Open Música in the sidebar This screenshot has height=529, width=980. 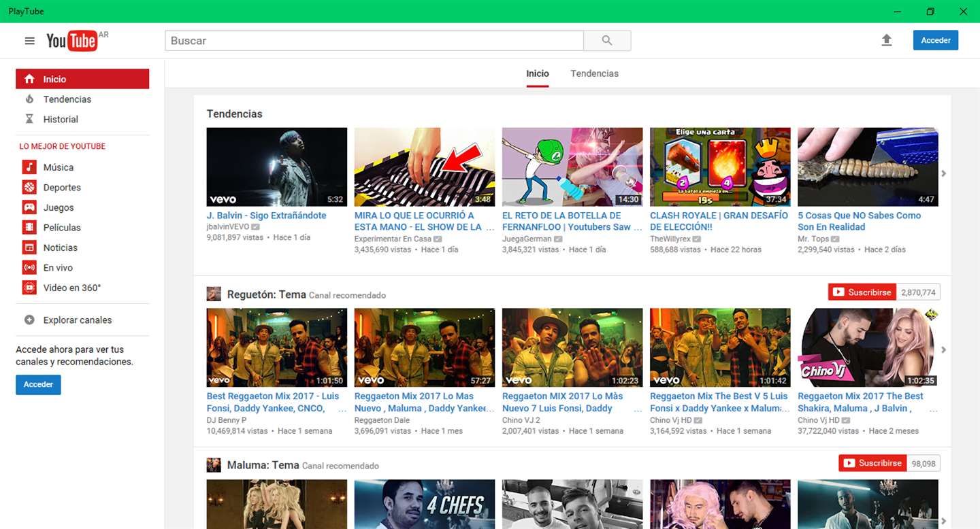pyautogui.click(x=59, y=167)
